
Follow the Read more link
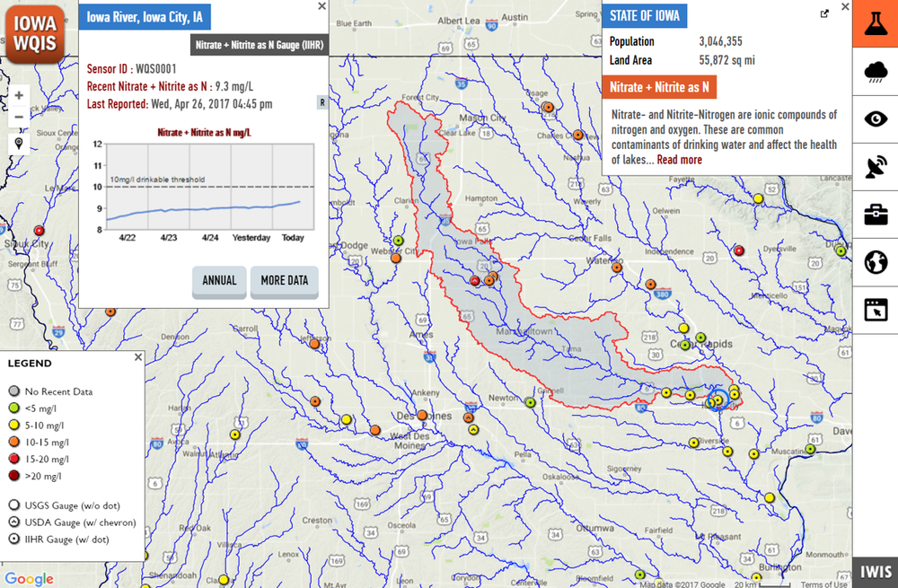click(679, 160)
